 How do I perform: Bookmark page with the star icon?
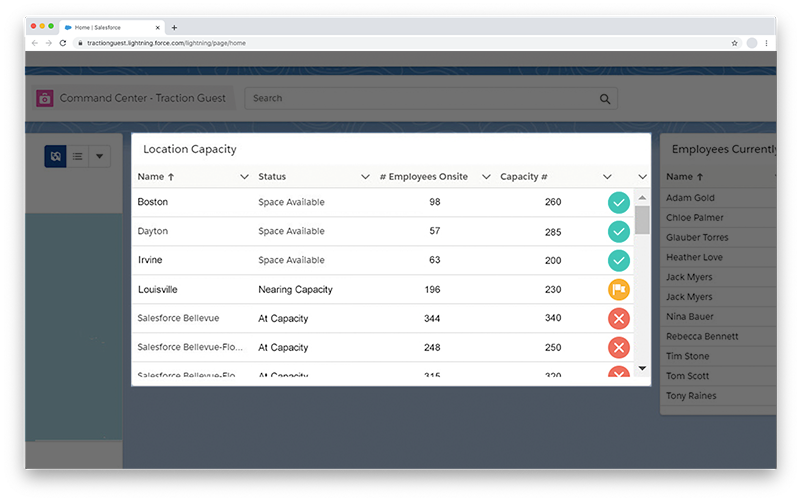coord(734,43)
